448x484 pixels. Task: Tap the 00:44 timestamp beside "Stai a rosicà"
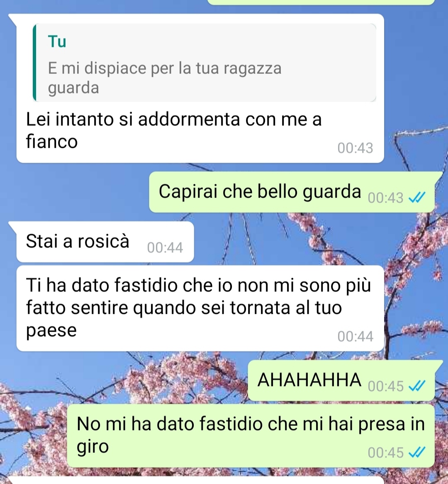coord(165,247)
